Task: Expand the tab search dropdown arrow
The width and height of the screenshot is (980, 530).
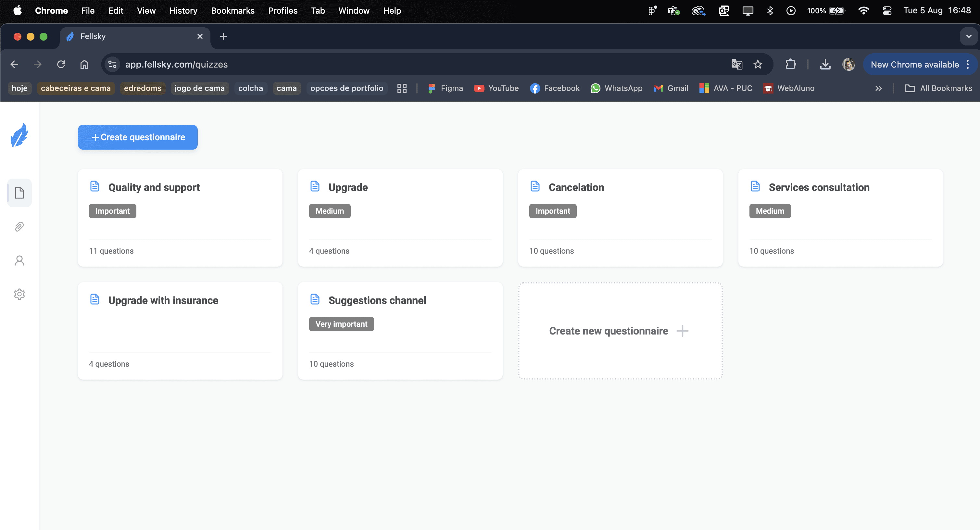Action: point(969,36)
